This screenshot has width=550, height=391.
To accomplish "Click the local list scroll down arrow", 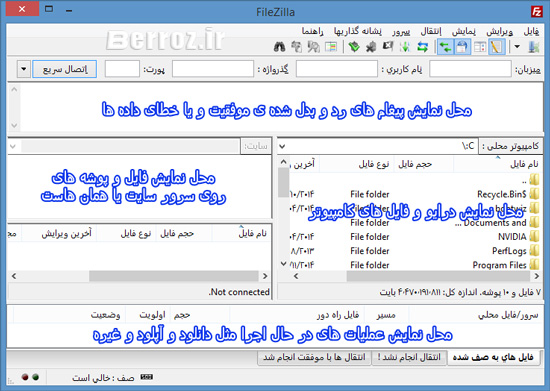I will [284, 264].
